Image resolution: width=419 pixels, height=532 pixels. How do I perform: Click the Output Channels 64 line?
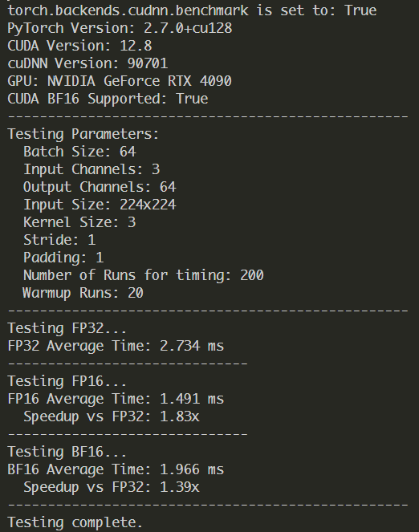(100, 187)
